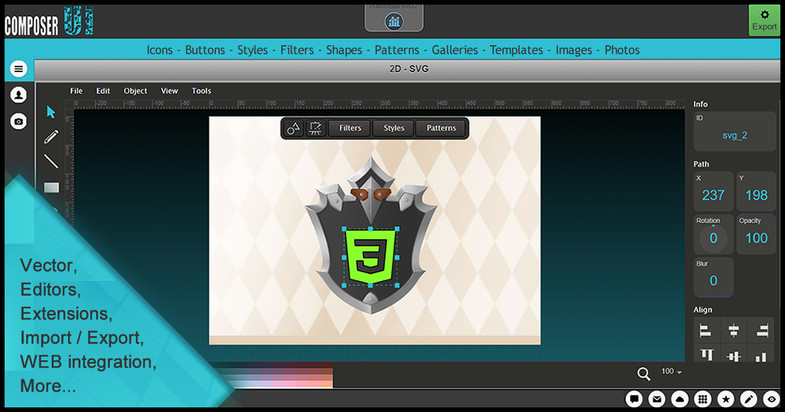Open the zoom level 100 dropdown
The height and width of the screenshot is (412, 785).
tap(671, 371)
